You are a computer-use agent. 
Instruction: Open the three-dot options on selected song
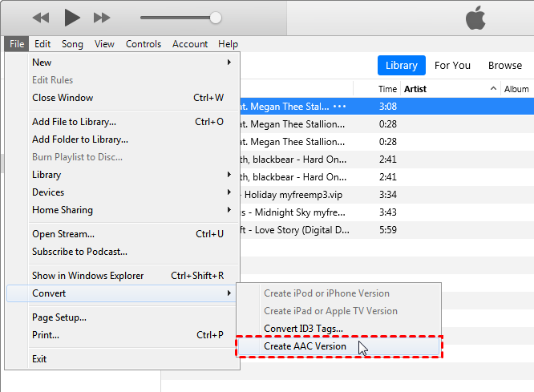point(340,106)
